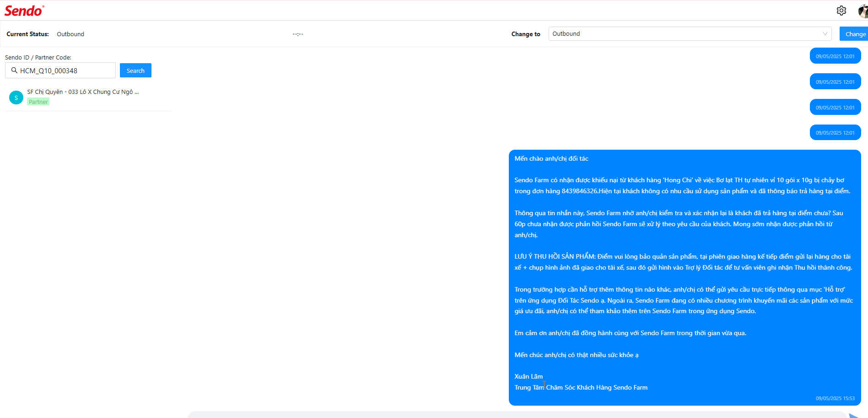Click the magnifier icon in search field
The height and width of the screenshot is (418, 868).
click(14, 71)
